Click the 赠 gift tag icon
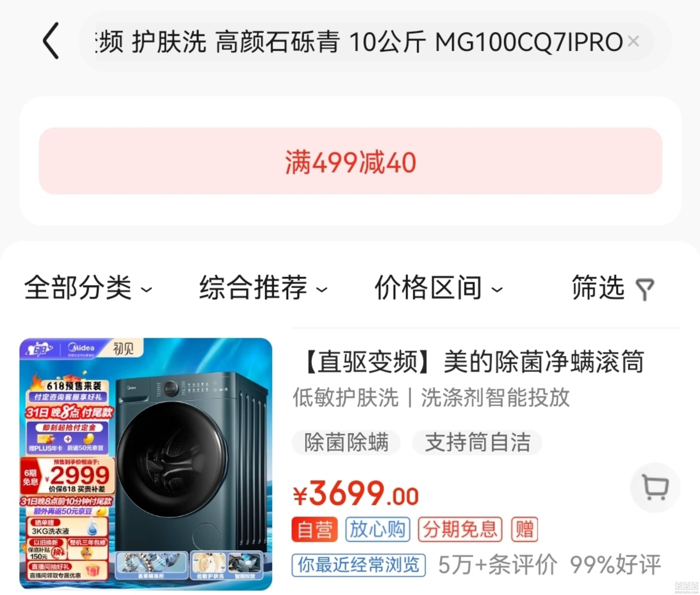 (524, 529)
